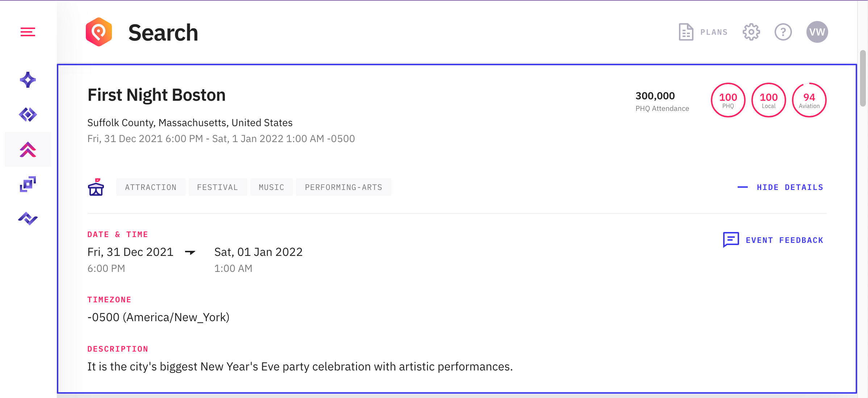868x398 pixels.
Task: Select the FESTIVAL label tag
Action: pyautogui.click(x=218, y=187)
